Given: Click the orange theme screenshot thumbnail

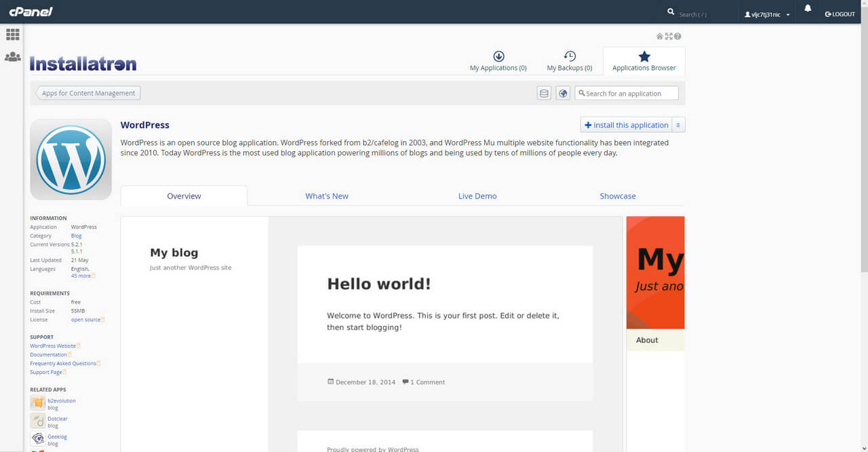Looking at the screenshot, I should coord(655,334).
